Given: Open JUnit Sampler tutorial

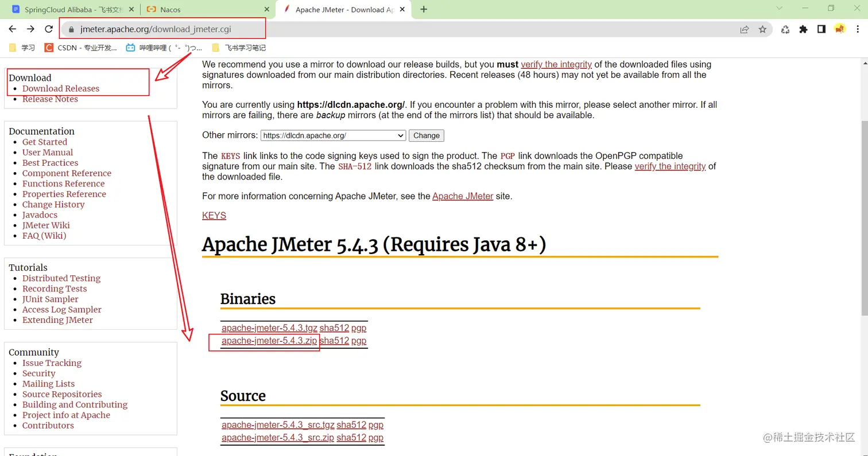Looking at the screenshot, I should (x=51, y=299).
